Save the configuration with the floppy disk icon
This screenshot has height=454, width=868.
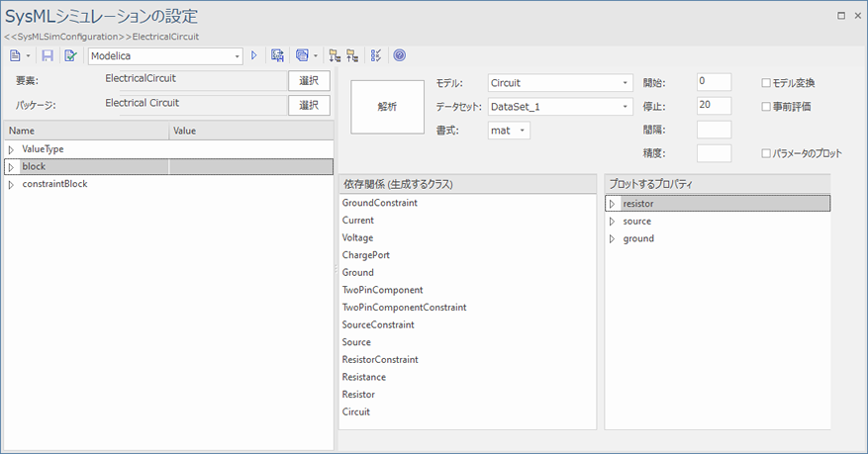pos(48,55)
